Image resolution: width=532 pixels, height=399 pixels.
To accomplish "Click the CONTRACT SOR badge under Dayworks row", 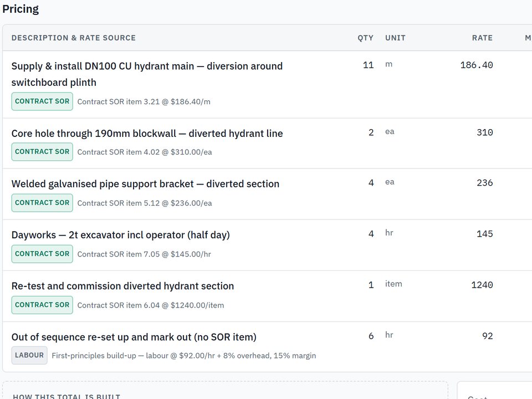I will pos(42,254).
